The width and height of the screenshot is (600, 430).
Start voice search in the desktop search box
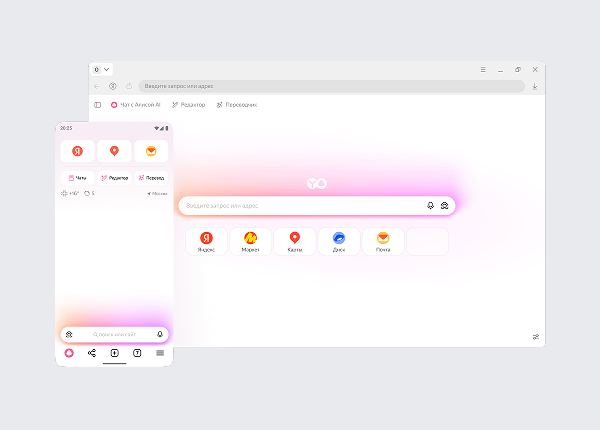click(x=430, y=206)
